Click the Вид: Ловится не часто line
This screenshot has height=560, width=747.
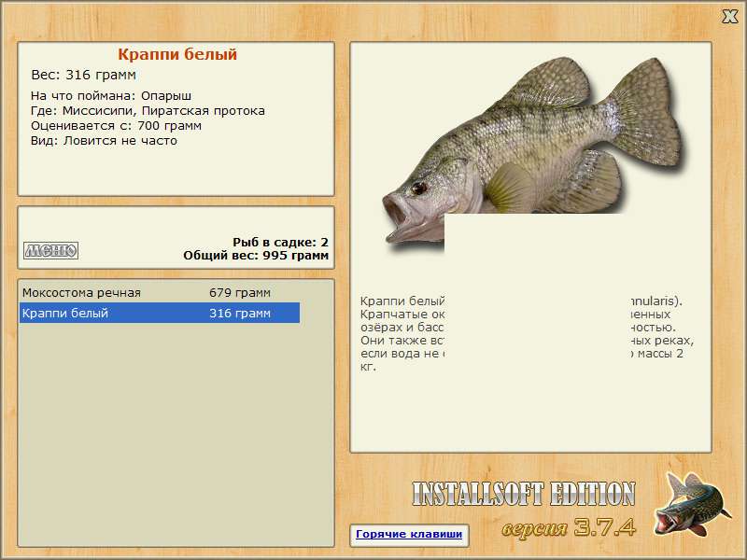(104, 141)
